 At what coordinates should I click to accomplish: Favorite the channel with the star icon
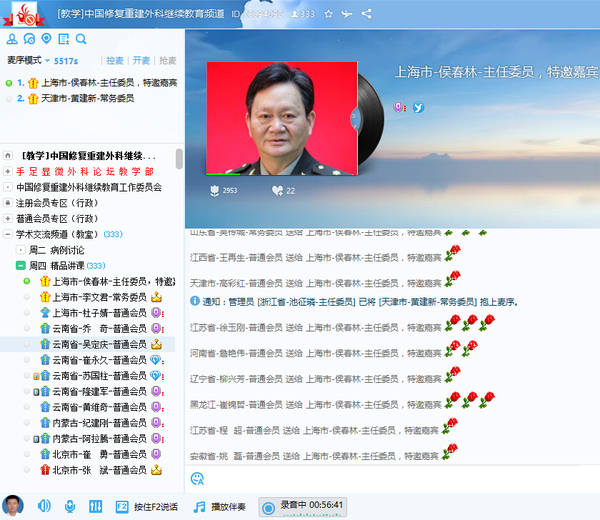(329, 14)
